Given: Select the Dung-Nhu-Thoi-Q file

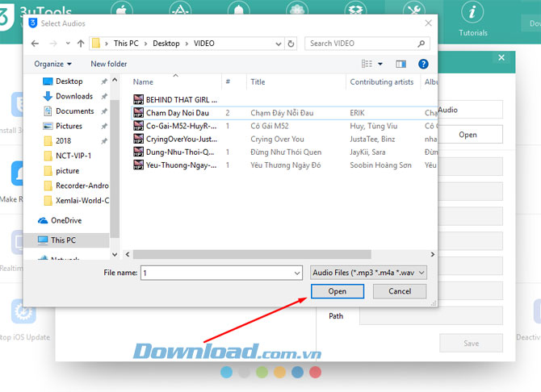Looking at the screenshot, I should point(180,152).
